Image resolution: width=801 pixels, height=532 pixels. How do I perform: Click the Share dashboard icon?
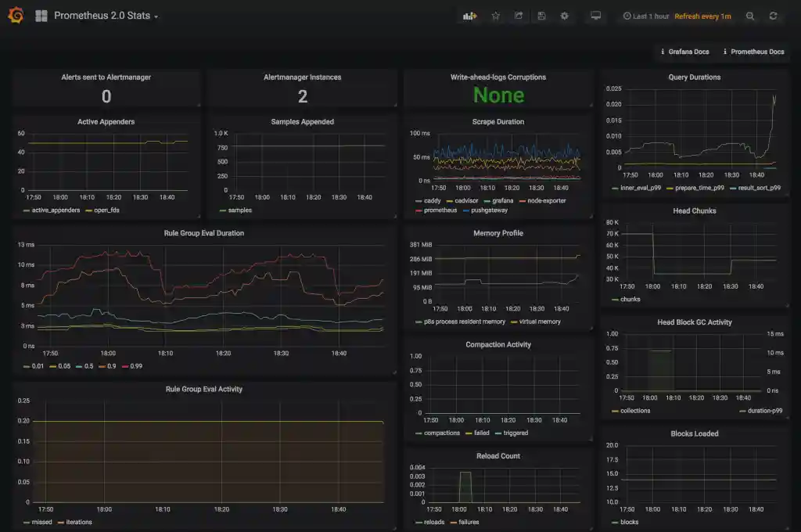click(x=518, y=16)
